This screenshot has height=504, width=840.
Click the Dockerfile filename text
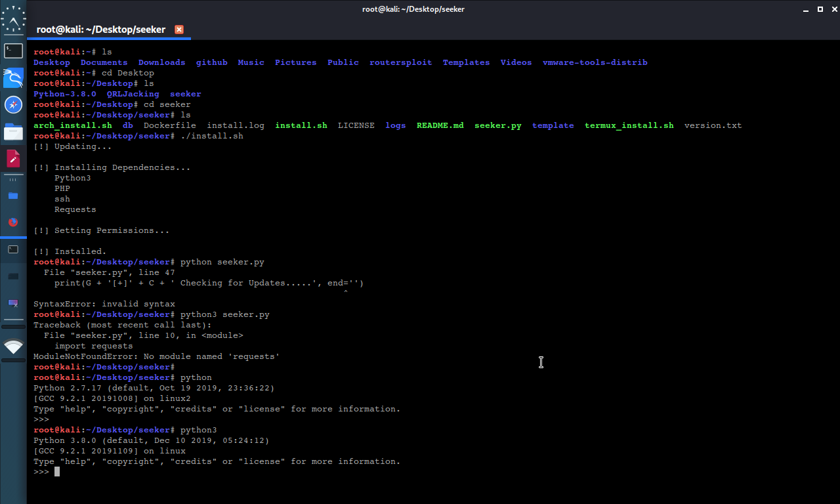pos(170,125)
